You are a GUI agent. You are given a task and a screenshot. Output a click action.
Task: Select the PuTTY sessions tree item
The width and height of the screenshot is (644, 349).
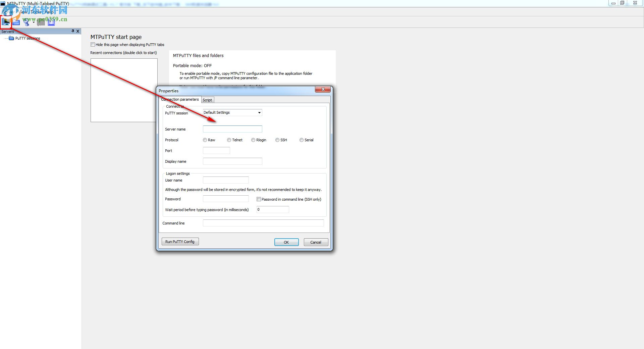coord(28,38)
